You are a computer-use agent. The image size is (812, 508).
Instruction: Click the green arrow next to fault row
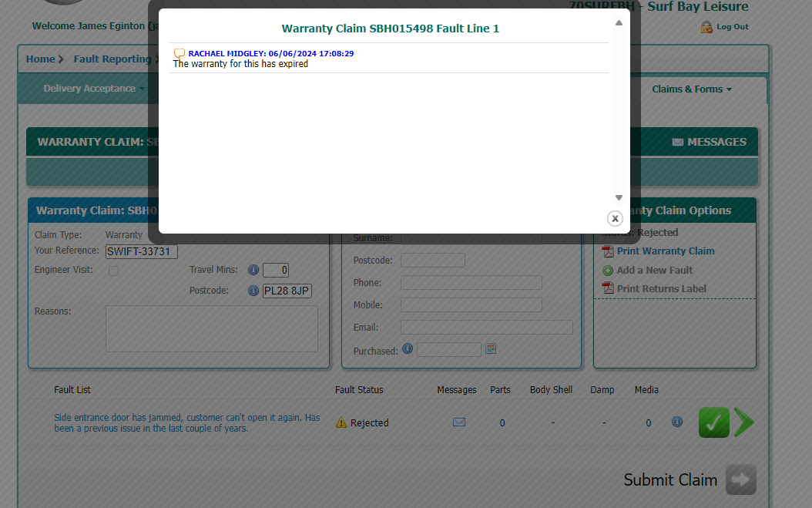[x=743, y=422]
